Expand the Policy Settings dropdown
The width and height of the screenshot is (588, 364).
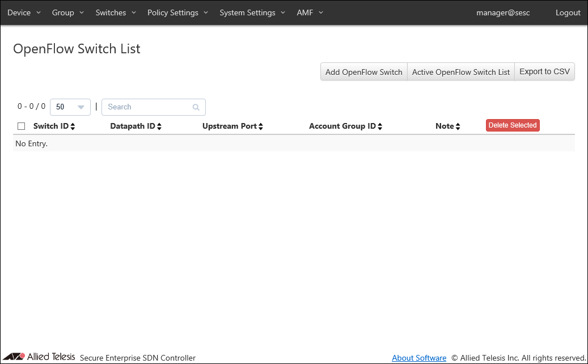[x=177, y=12]
